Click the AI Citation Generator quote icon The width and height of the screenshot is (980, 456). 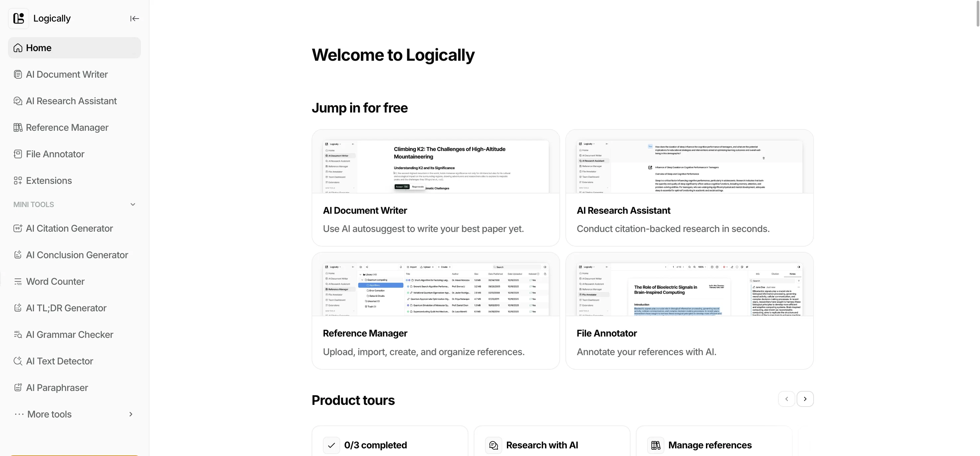tap(18, 228)
